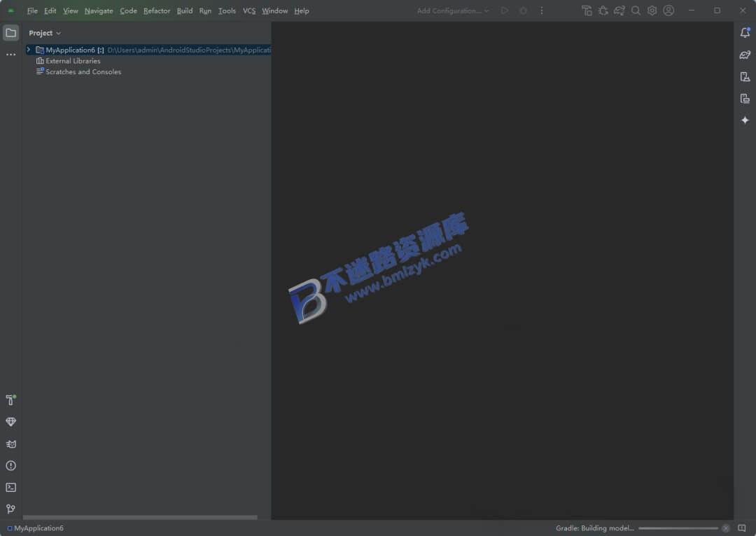Select External Libraries in project tree

pyautogui.click(x=69, y=61)
